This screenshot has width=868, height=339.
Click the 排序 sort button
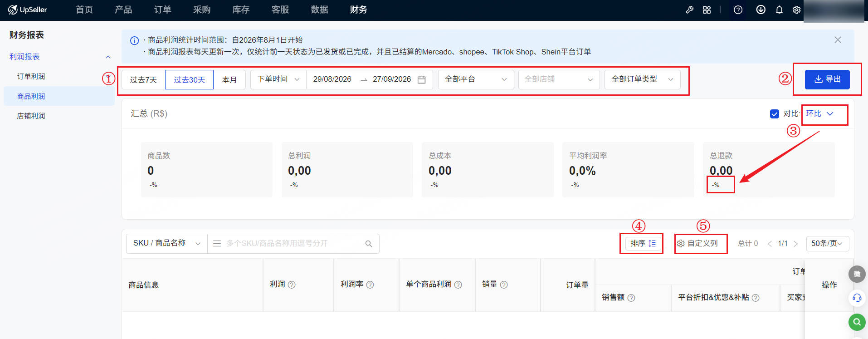coord(643,244)
